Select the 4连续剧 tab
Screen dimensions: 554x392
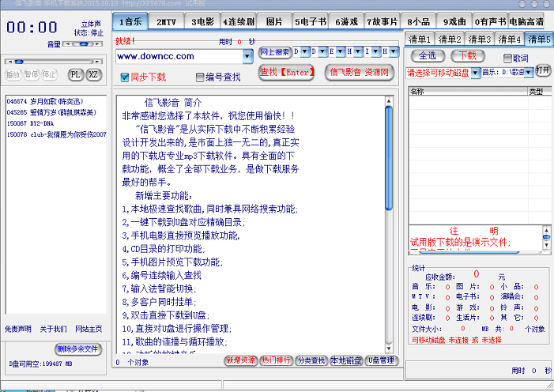pyautogui.click(x=239, y=22)
